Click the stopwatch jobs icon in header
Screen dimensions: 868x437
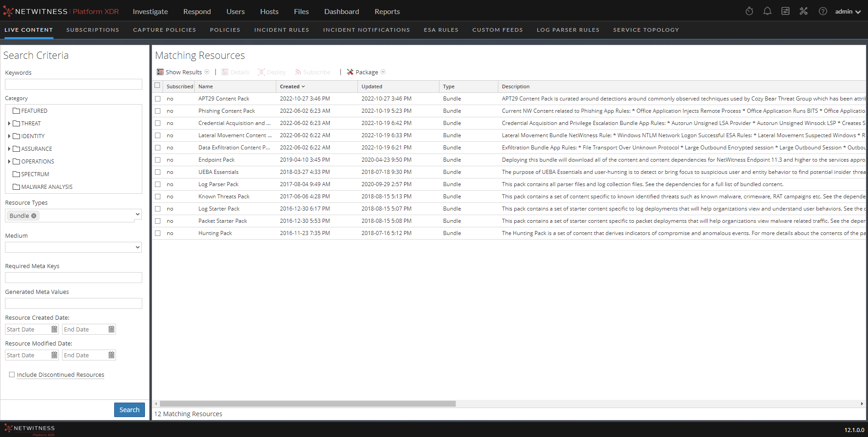pos(749,11)
